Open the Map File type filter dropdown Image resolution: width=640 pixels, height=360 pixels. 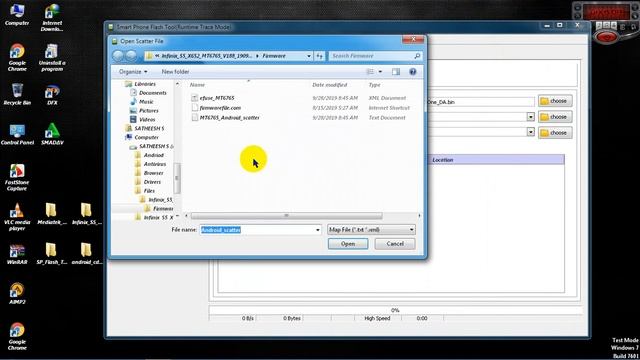pos(371,230)
